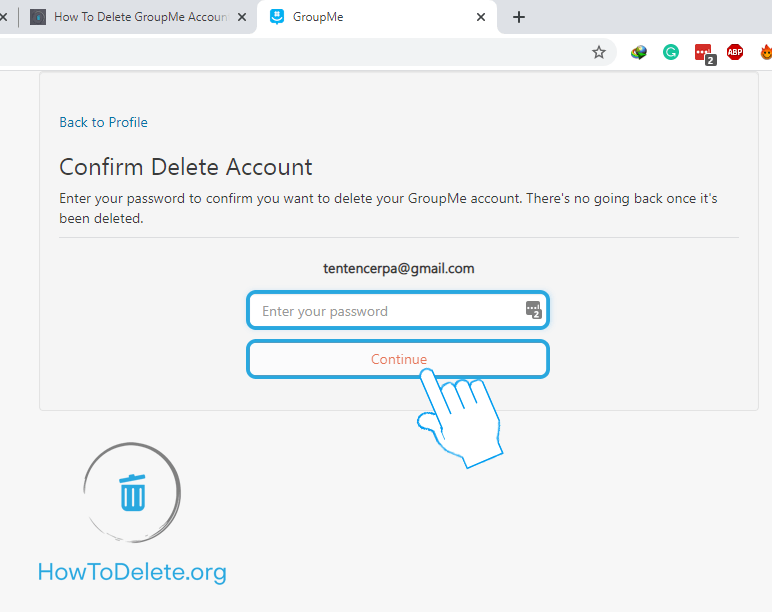The image size is (772, 612).
Task: Click the password manager icon inside password field
Action: [x=533, y=310]
